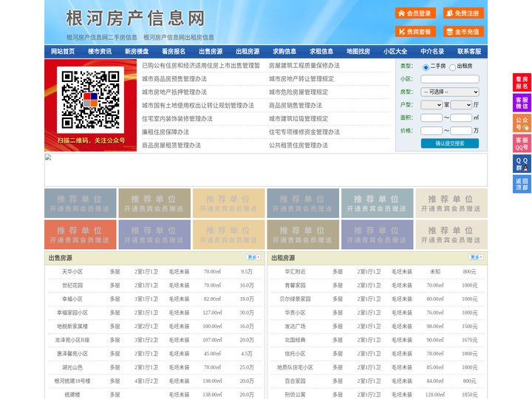Click the 根河房产信息网 site title
This screenshot has height=399, width=532.
click(135, 18)
